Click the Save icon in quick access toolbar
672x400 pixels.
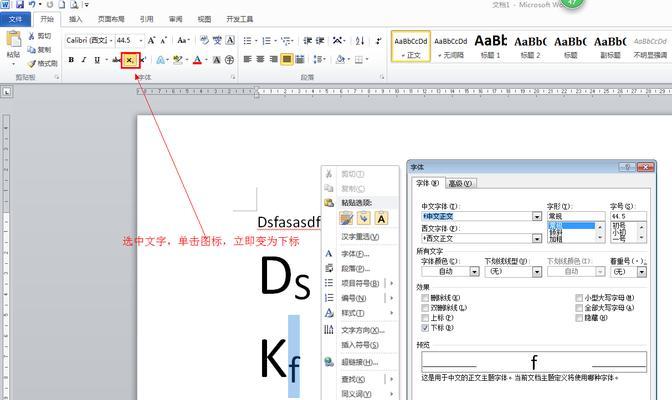(20, 5)
